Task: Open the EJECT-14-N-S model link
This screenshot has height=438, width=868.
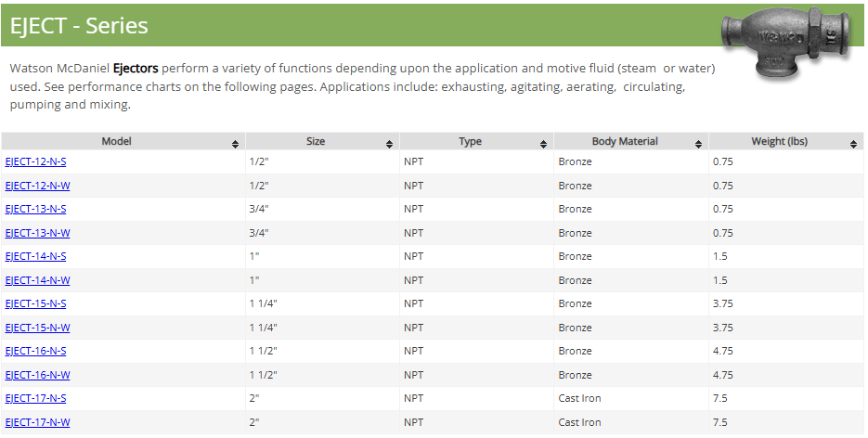Action: (35, 257)
